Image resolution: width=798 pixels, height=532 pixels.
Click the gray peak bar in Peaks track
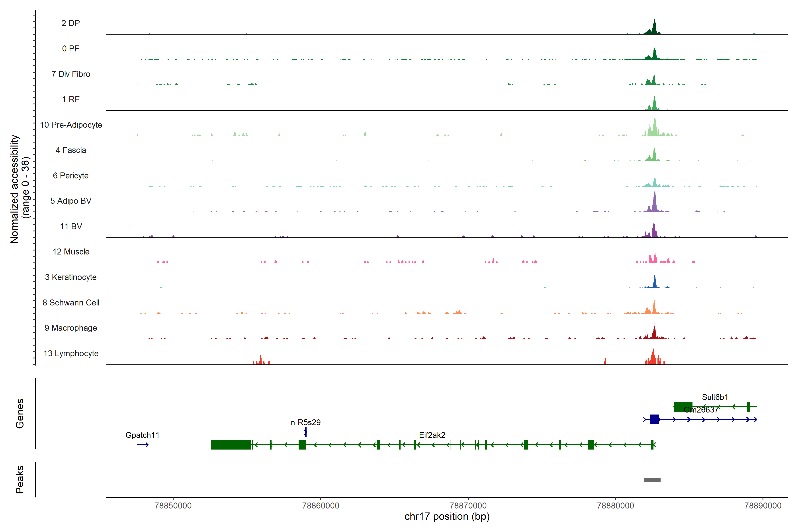pos(652,480)
